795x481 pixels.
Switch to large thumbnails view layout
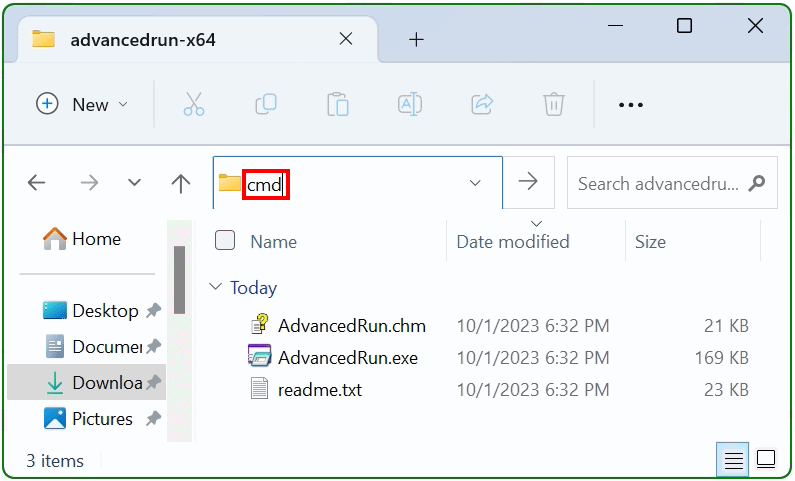coord(766,460)
